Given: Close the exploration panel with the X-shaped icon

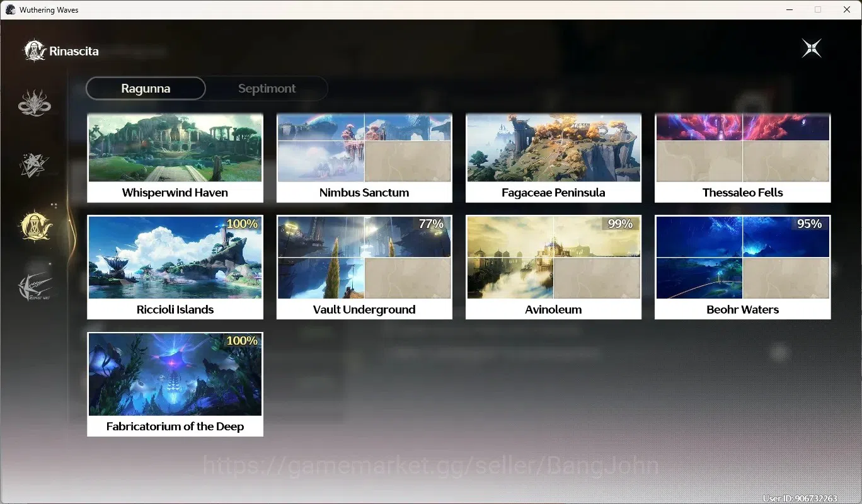Looking at the screenshot, I should [x=812, y=49].
